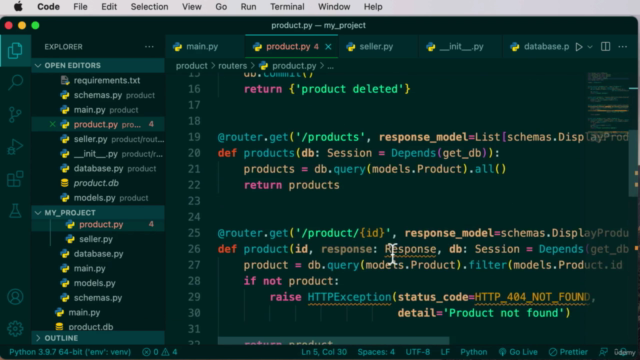Open the Run and Debug view

(x=15, y=147)
